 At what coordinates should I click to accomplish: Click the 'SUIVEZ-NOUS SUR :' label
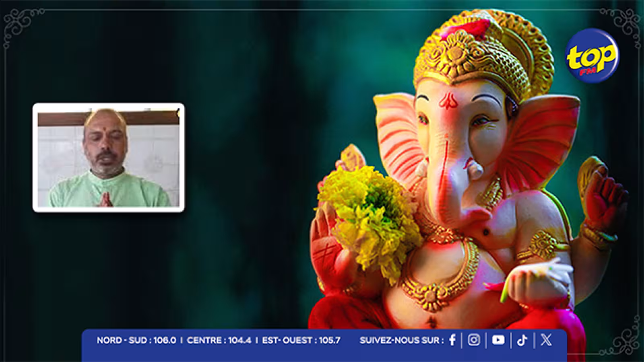pyautogui.click(x=402, y=340)
